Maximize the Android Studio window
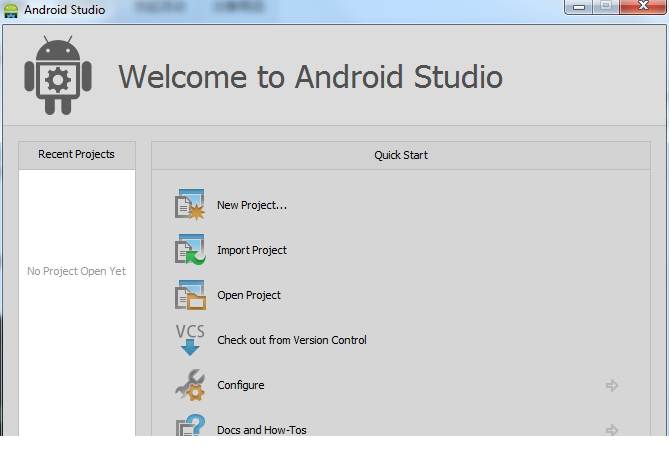The width and height of the screenshot is (669, 453). pyautogui.click(x=605, y=6)
